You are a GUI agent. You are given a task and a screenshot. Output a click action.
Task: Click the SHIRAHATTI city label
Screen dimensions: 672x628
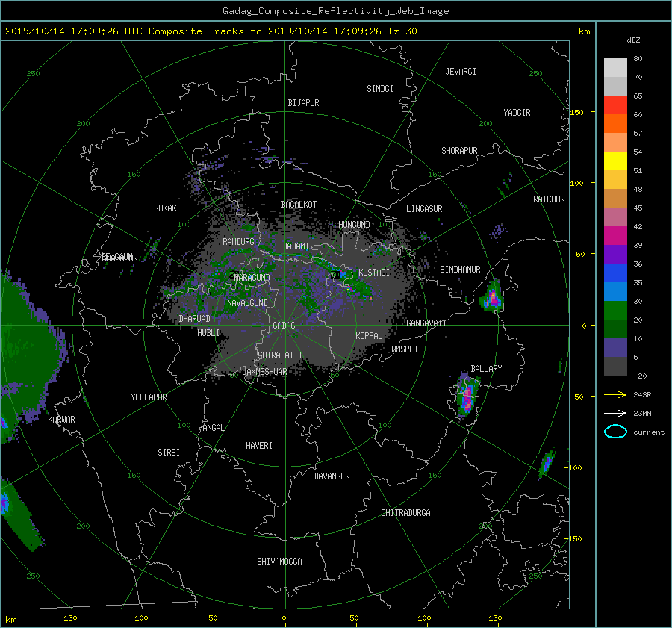click(280, 355)
